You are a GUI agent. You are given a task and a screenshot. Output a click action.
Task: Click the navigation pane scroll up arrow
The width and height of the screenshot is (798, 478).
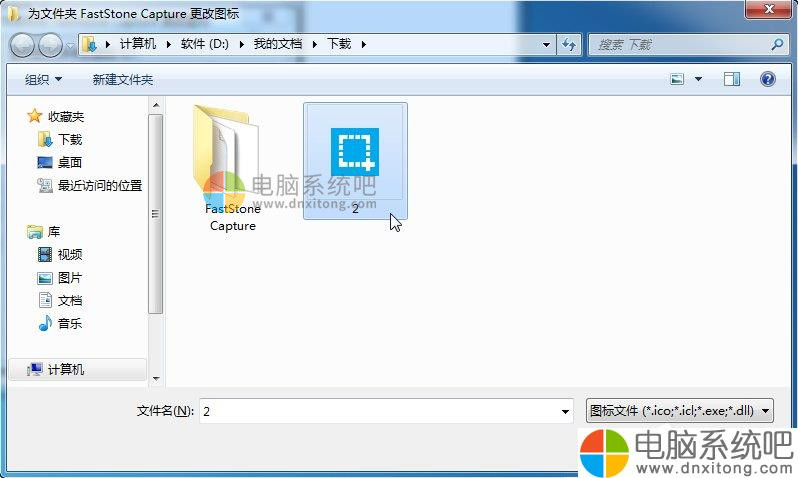click(x=156, y=105)
